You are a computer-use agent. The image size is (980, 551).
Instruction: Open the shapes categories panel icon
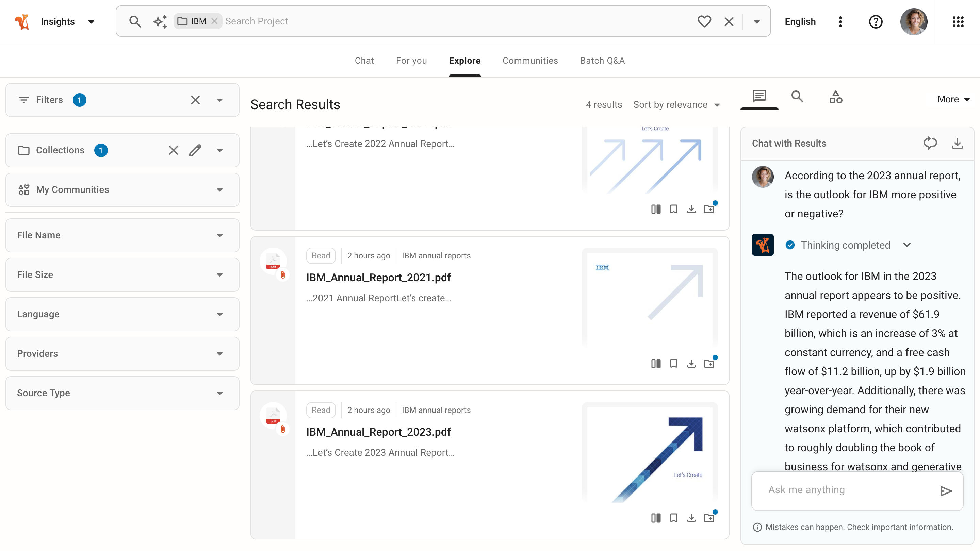[835, 97]
